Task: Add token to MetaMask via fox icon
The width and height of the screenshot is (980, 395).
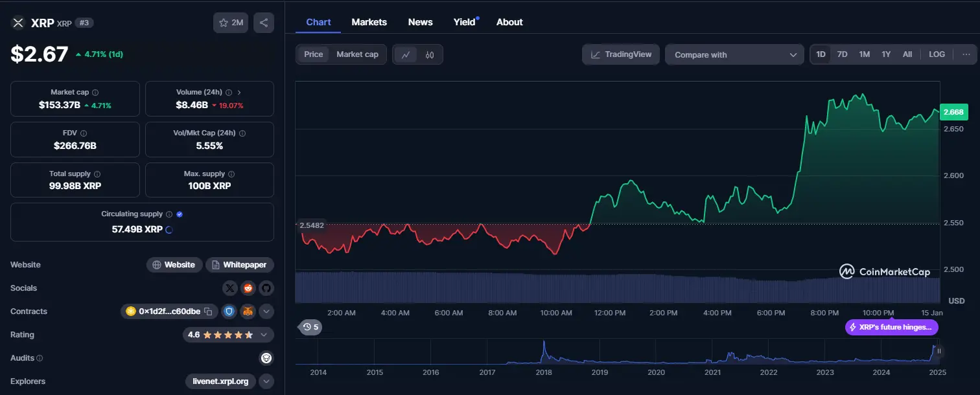Action: tap(248, 311)
